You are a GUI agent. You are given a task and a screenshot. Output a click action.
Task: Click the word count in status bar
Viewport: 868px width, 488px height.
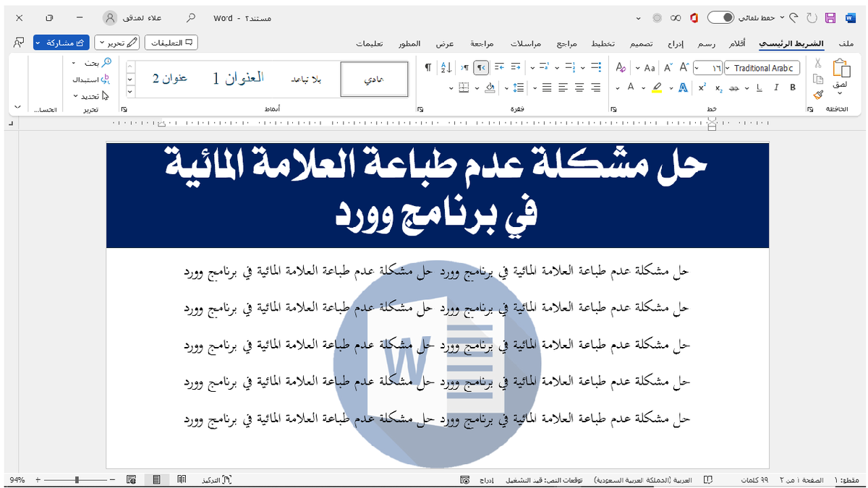point(754,479)
